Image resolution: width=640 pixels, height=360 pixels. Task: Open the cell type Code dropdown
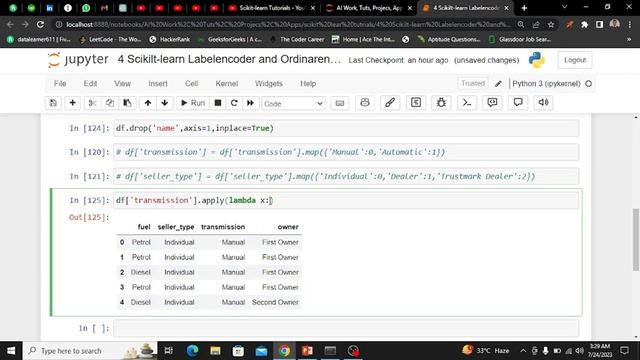tap(293, 104)
